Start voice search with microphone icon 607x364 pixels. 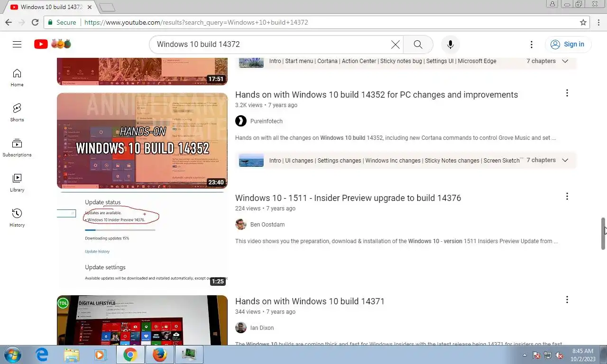(x=450, y=45)
